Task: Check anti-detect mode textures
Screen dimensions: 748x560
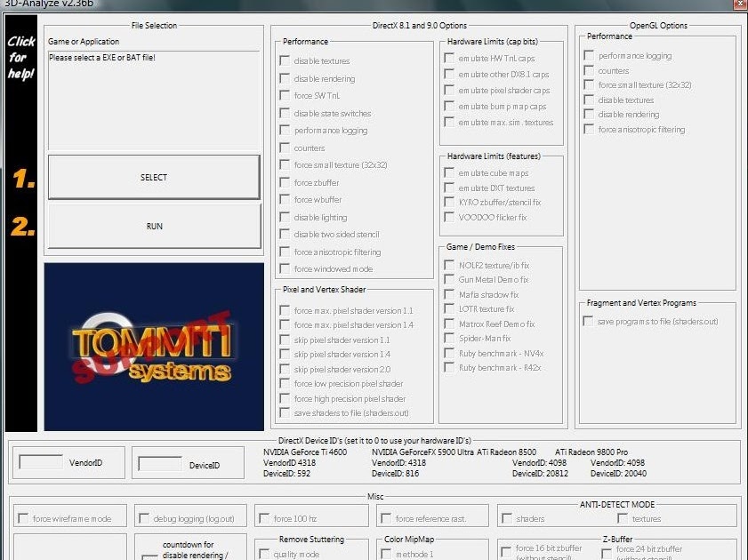Action: (623, 518)
